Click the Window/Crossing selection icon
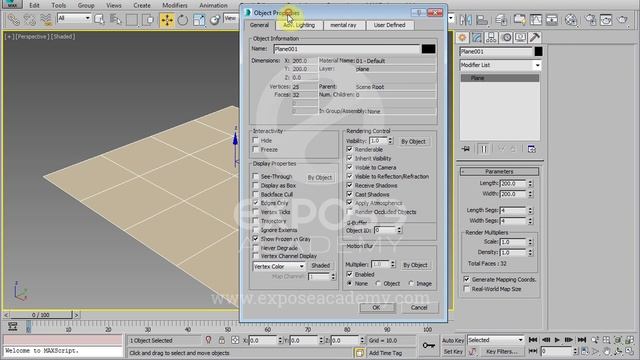This screenshot has width=640, height=360. tap(149, 20)
